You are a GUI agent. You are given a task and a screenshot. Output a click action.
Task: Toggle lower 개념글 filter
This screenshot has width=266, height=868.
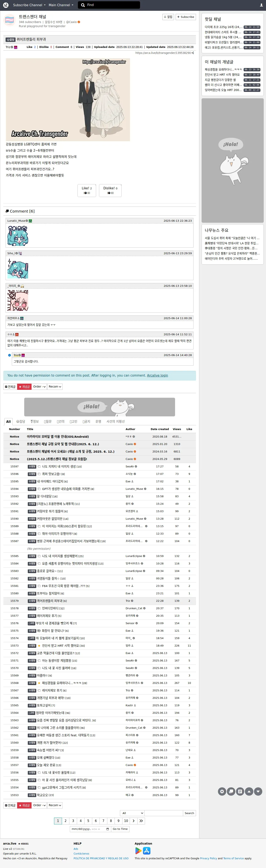click(x=24, y=805)
